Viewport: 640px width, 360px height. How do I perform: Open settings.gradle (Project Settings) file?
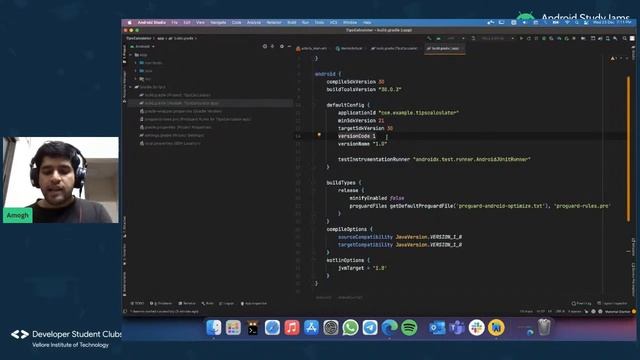tap(171, 136)
